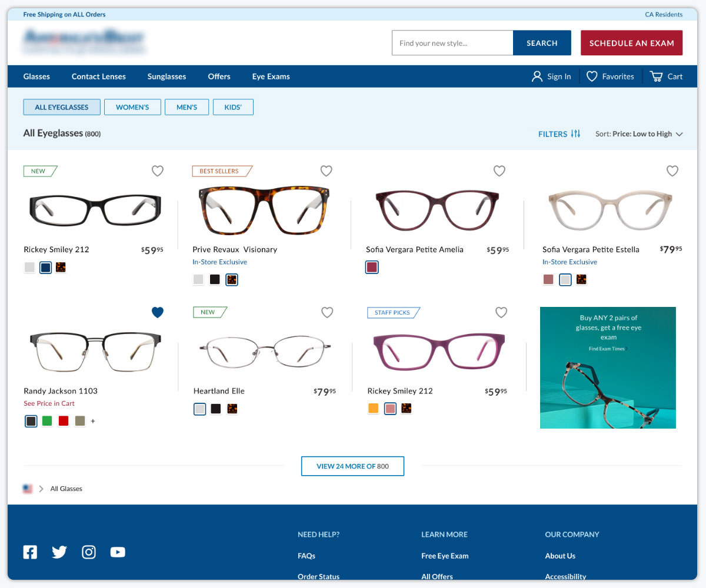Click the Sign In user icon

point(537,76)
